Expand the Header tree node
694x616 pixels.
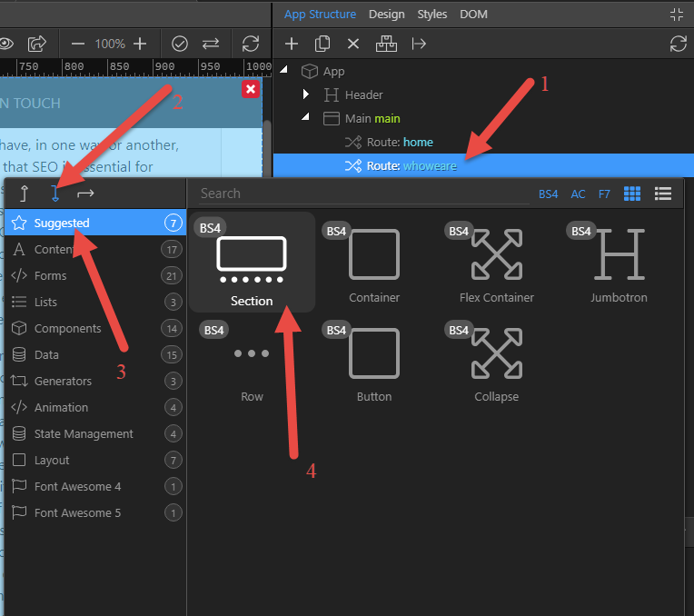[x=306, y=94]
